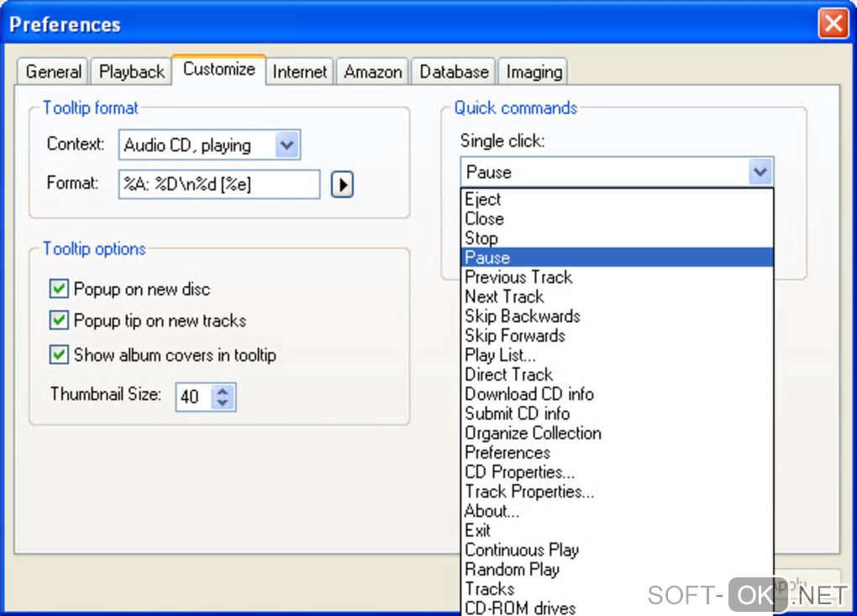Select Eject from the dropdown list
This screenshot has width=857, height=616.
pyautogui.click(x=483, y=199)
